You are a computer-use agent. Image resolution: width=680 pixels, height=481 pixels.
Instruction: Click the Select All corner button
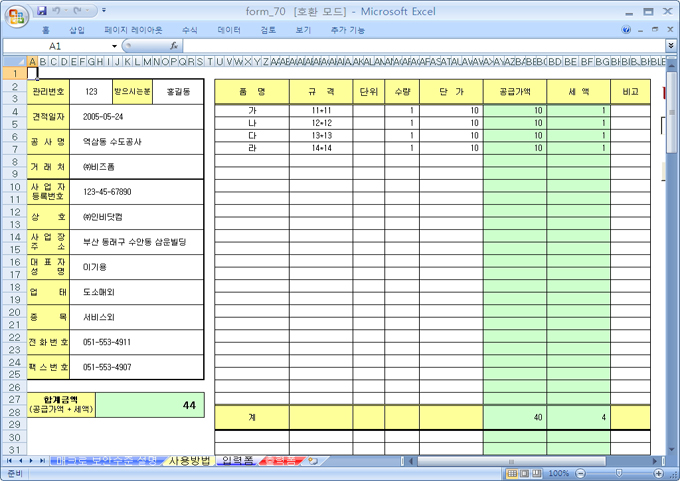(x=14, y=62)
